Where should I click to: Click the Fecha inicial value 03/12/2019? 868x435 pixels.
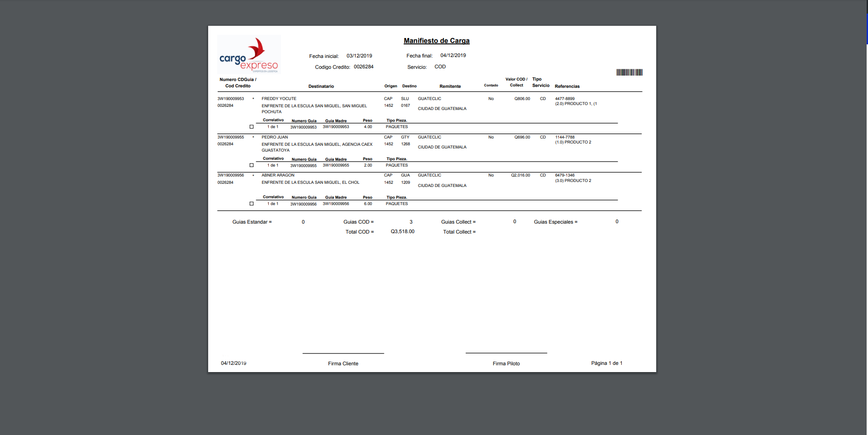pyautogui.click(x=359, y=56)
